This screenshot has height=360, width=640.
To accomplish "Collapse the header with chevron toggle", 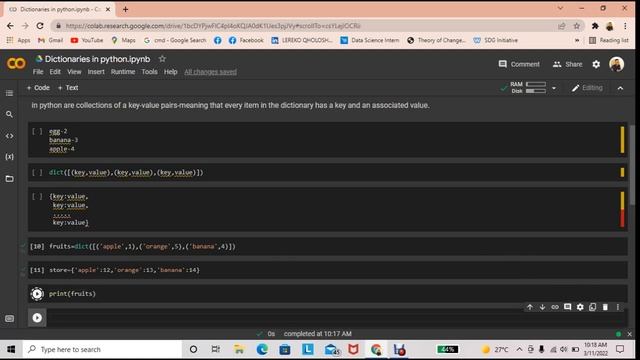I will click(620, 88).
